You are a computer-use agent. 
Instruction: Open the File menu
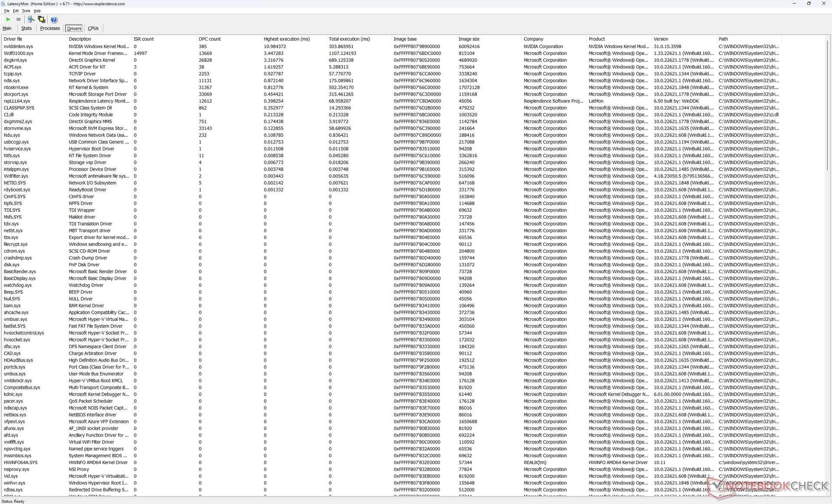click(6, 11)
